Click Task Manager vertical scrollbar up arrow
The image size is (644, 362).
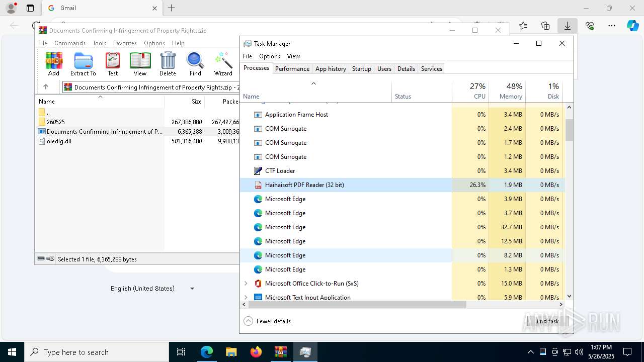point(569,107)
